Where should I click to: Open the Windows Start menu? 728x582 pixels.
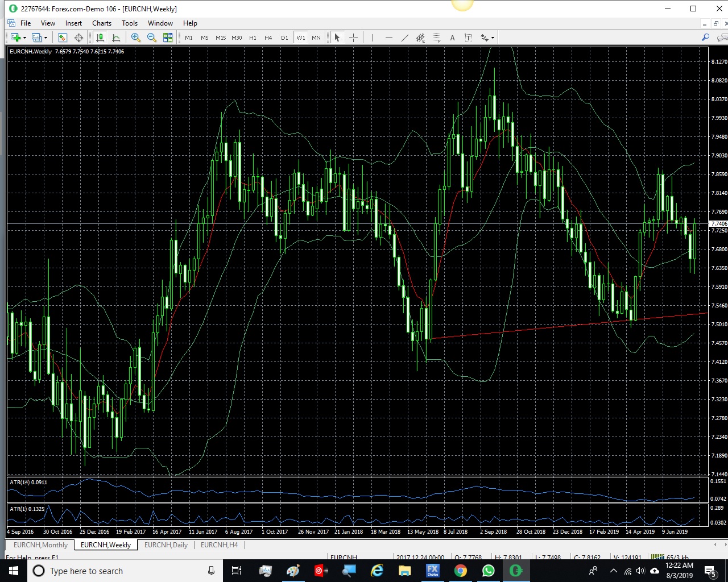(x=13, y=571)
